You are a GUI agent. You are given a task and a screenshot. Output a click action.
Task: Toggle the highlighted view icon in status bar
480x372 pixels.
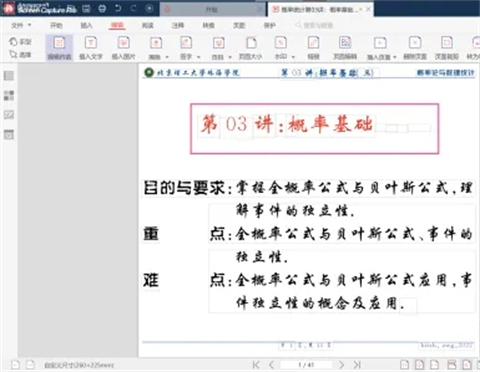coord(467,365)
